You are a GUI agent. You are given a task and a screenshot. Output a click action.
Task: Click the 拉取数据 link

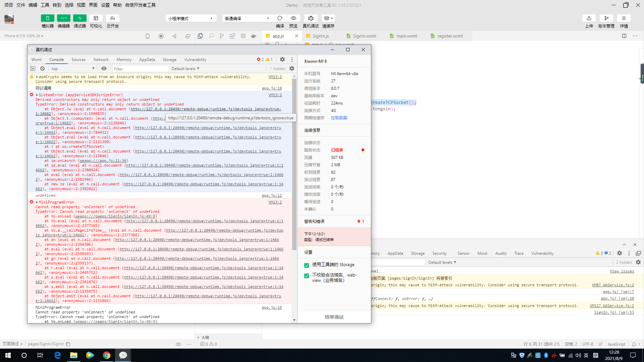coord(339,118)
